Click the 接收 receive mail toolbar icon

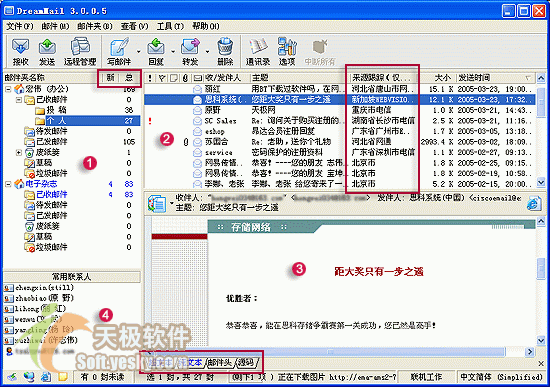coord(20,52)
